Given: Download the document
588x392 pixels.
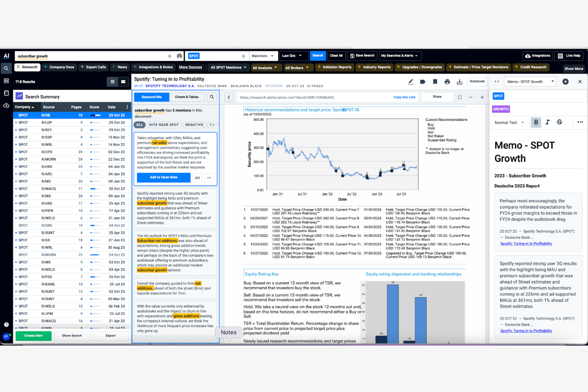Looking at the screenshot, I should click(460, 82).
